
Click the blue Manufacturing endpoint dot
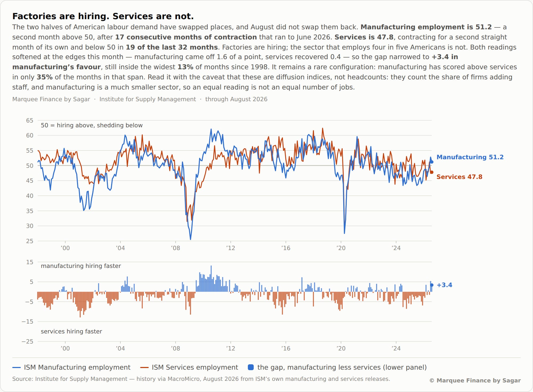click(x=432, y=162)
